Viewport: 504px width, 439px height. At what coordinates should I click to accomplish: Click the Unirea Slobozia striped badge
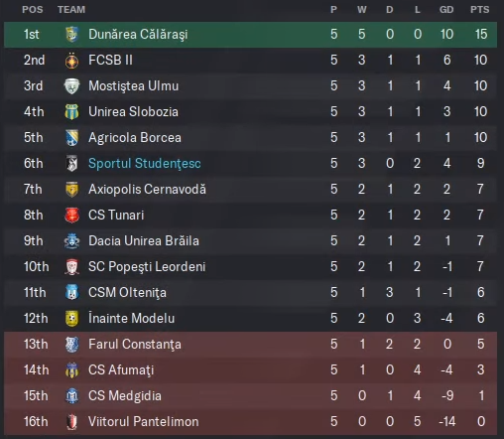71,112
